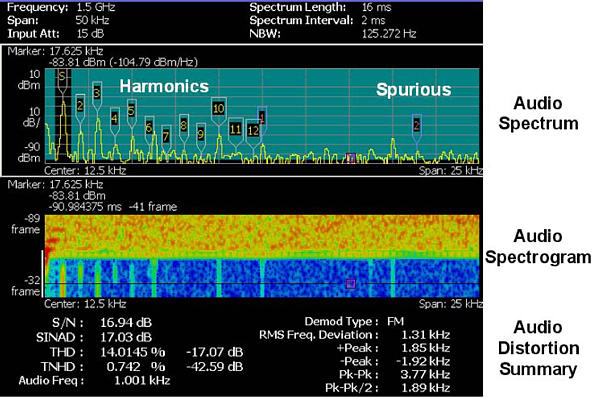Select harmonic marker 7 flag
600x397 pixels.
166,137
